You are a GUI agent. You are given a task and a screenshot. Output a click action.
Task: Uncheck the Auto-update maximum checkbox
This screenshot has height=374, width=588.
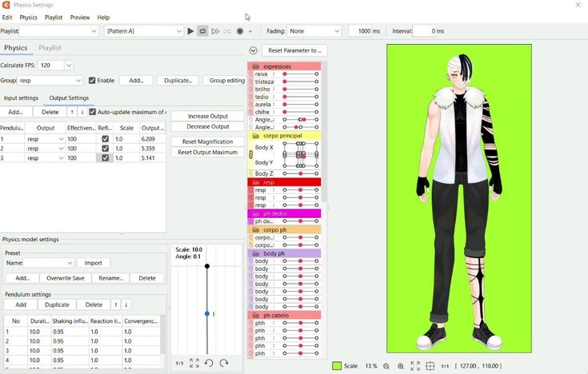click(x=93, y=112)
